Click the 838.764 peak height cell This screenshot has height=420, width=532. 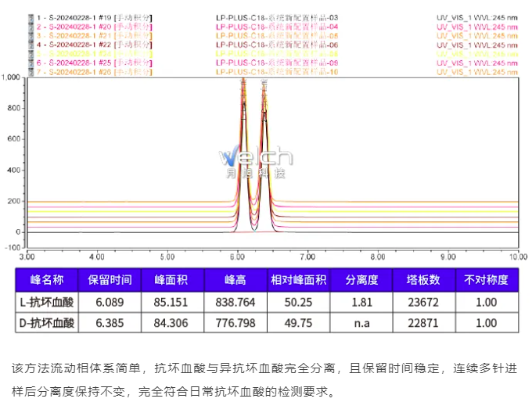click(x=235, y=301)
